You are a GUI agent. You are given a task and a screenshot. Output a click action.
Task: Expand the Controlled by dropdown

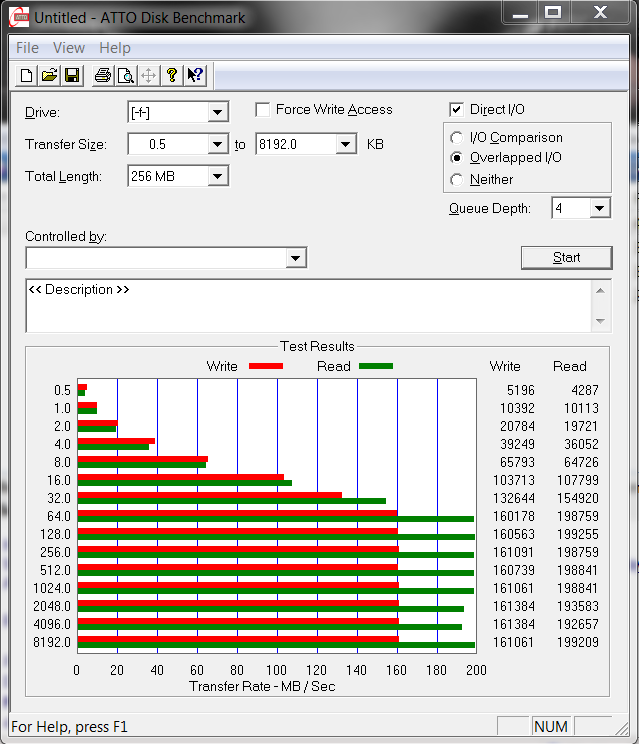coord(295,258)
